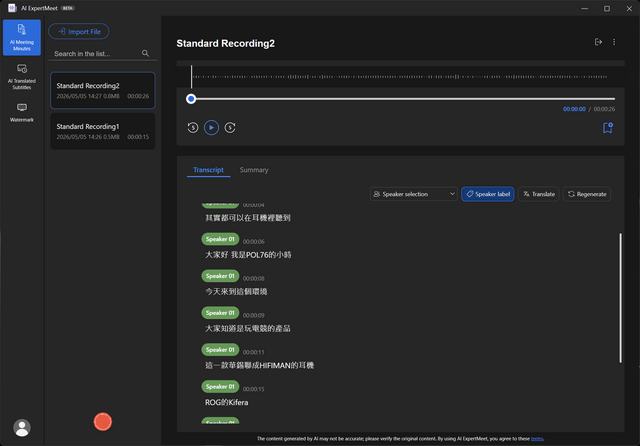Viewport: 640px width, 446px height.
Task: Click the timestamp 00:00:11
Action: [253, 352]
